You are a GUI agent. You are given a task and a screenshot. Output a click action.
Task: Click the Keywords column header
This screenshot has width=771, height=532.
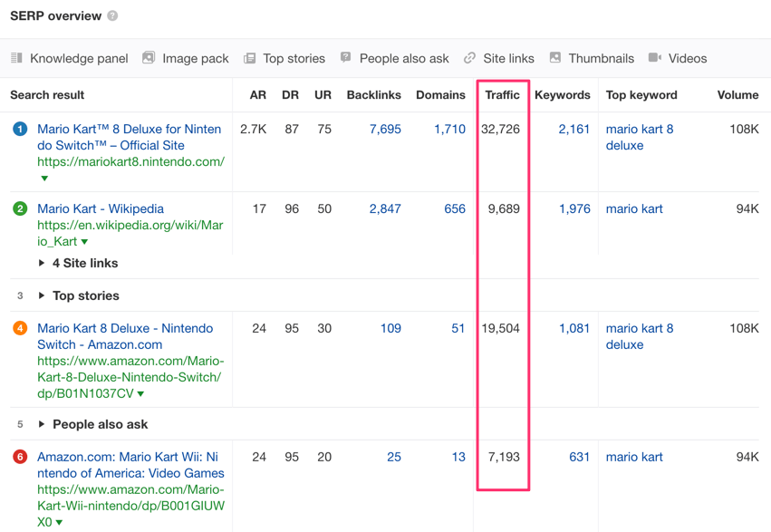tap(563, 95)
